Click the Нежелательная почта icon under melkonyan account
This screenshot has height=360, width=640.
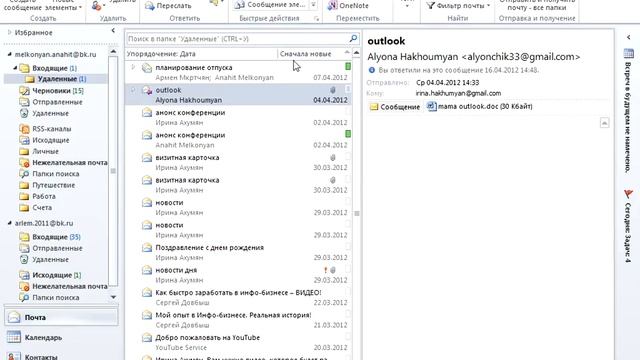tap(24, 162)
